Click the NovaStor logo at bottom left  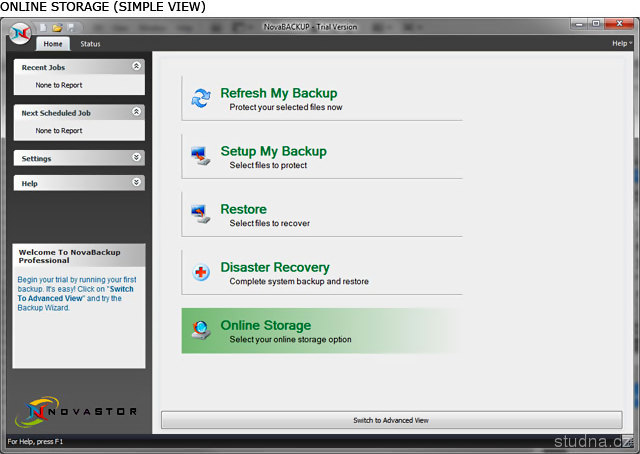coord(76,411)
